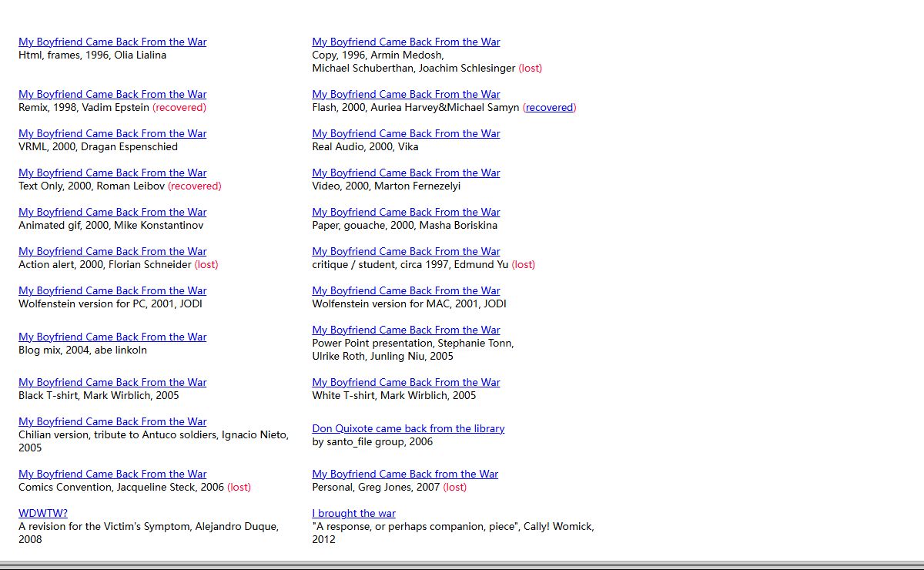Open 'Don Quixote came back from the library'
Image resolution: width=924 pixels, height=570 pixels.
[x=408, y=428]
